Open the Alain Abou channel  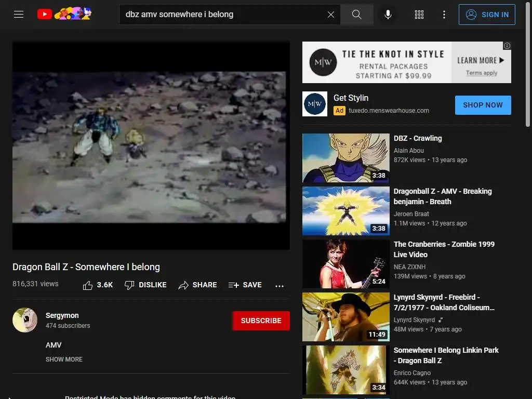click(x=408, y=150)
